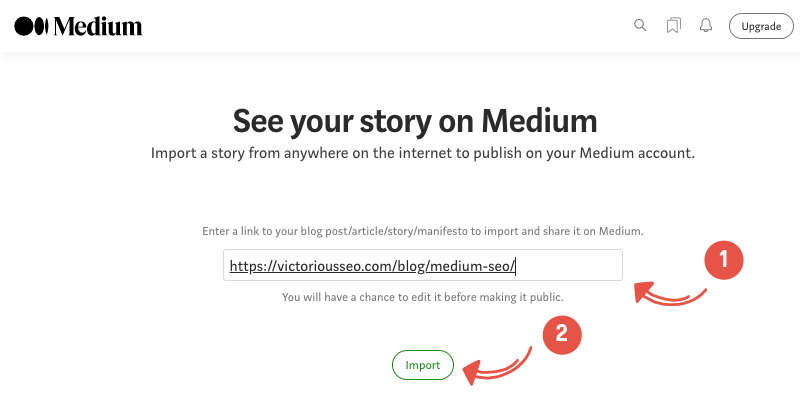Open search with the magnifying glass icon
The height and width of the screenshot is (402, 800).
tap(640, 25)
